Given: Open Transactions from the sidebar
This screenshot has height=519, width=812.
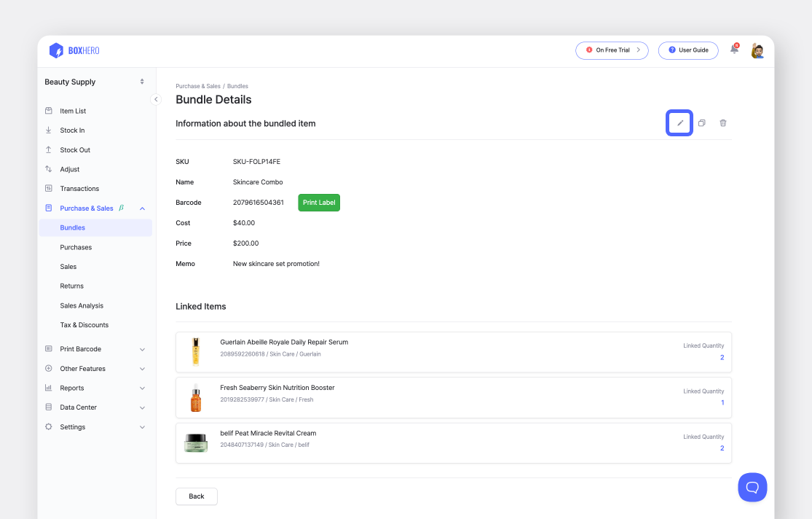Looking at the screenshot, I should [79, 188].
